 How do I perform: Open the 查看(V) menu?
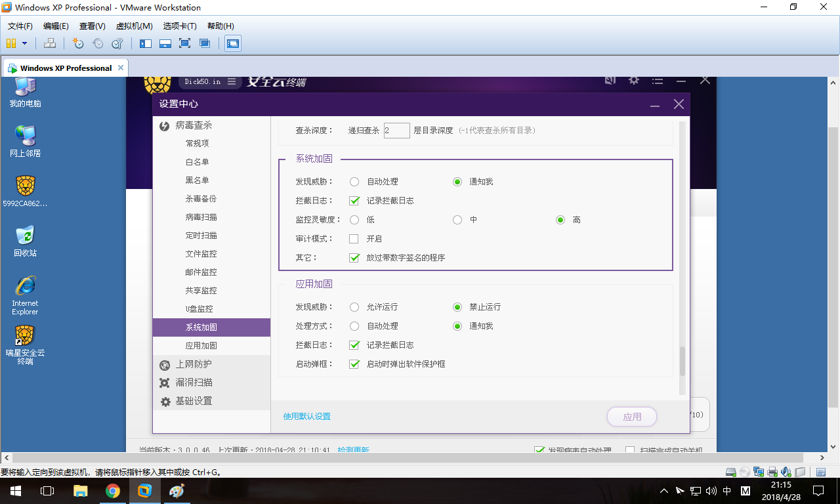pyautogui.click(x=93, y=26)
